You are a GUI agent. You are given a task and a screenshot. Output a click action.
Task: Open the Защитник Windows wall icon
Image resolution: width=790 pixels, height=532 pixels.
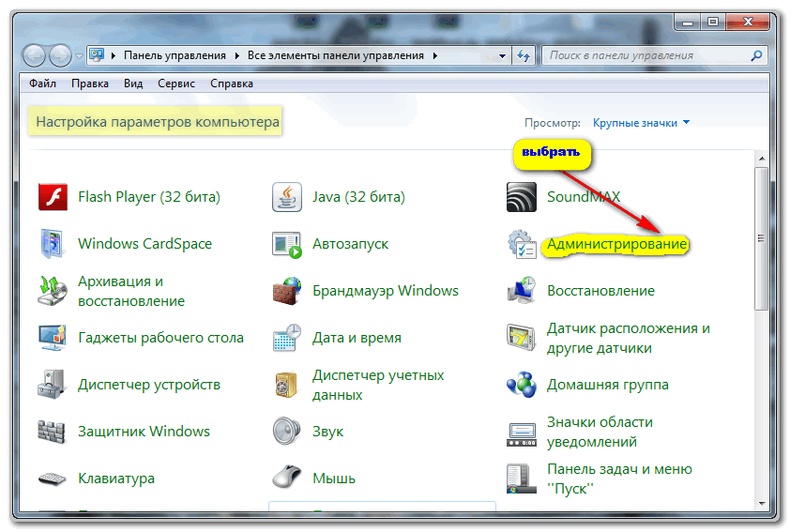[52, 432]
